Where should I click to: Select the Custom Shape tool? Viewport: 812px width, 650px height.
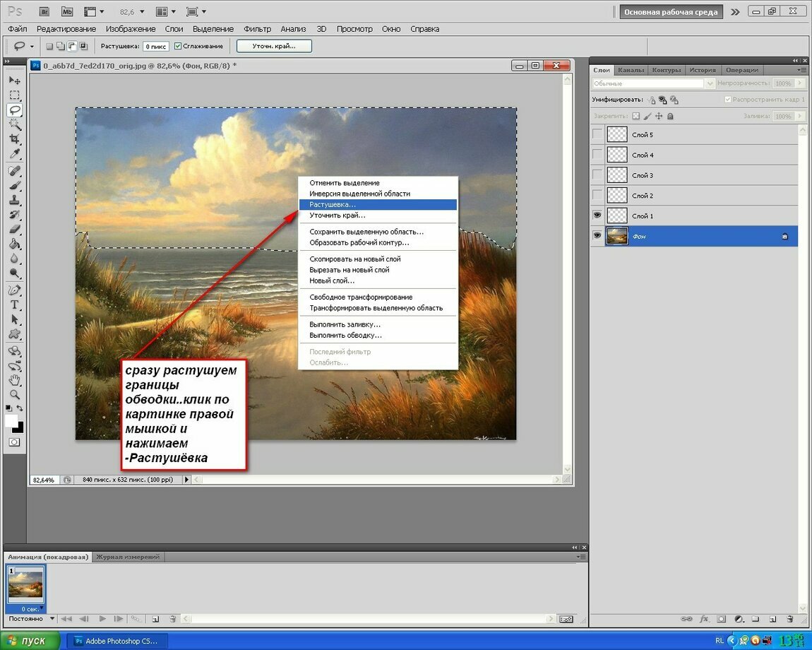[15, 333]
